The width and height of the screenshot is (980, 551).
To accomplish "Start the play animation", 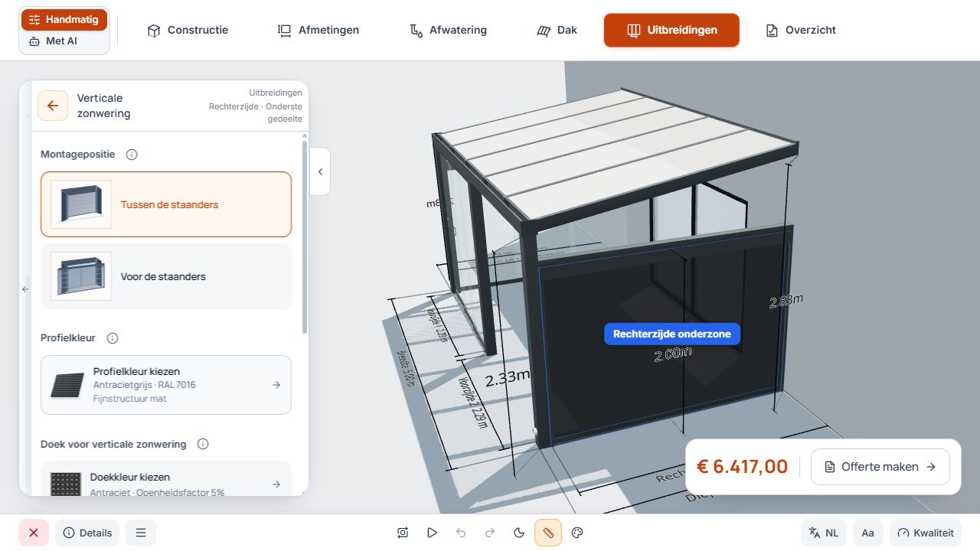I will pyautogui.click(x=432, y=533).
